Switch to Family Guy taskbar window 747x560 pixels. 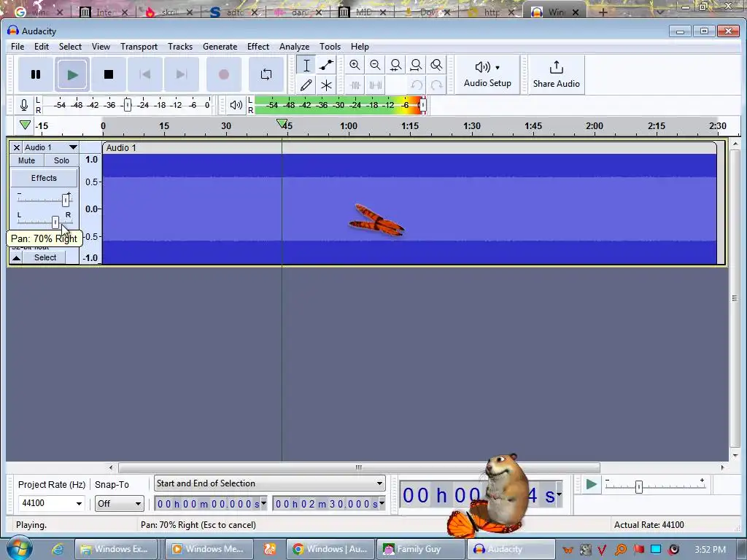pyautogui.click(x=420, y=549)
